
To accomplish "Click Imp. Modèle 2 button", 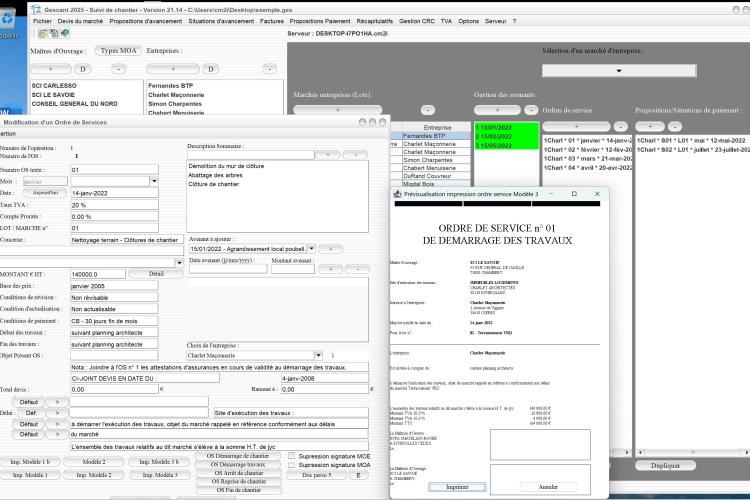I will coord(94,475).
